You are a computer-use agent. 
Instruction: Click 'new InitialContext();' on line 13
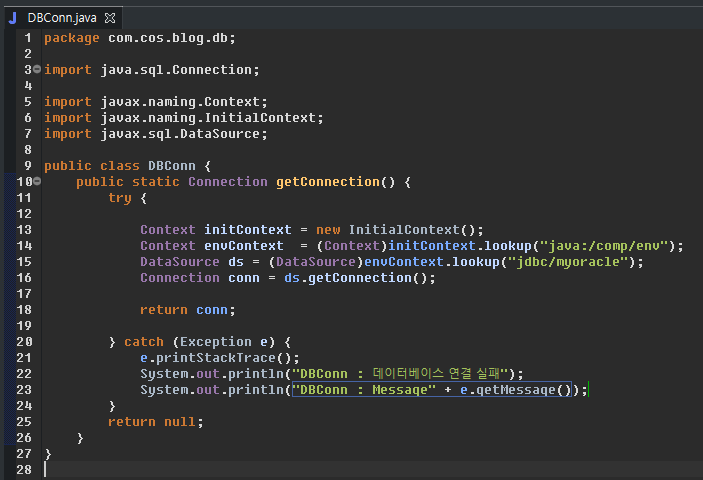click(400, 230)
